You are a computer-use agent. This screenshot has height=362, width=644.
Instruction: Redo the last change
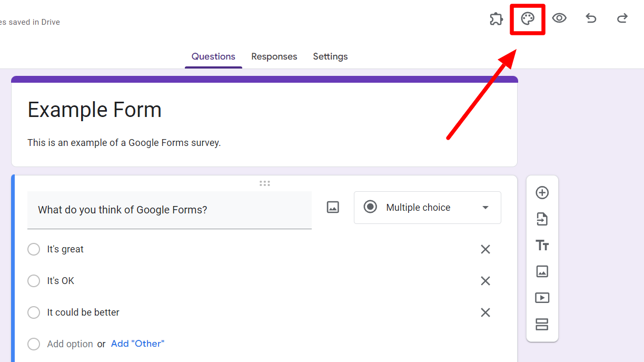tap(622, 19)
